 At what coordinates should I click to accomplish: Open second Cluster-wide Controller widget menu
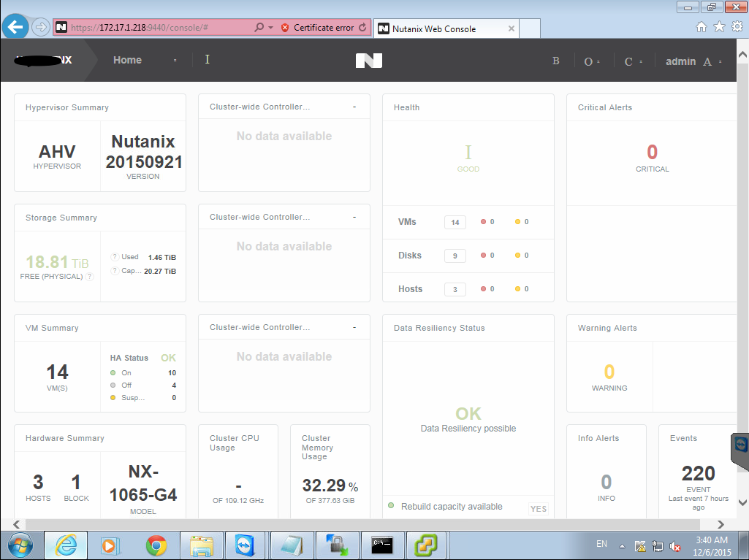pos(354,218)
